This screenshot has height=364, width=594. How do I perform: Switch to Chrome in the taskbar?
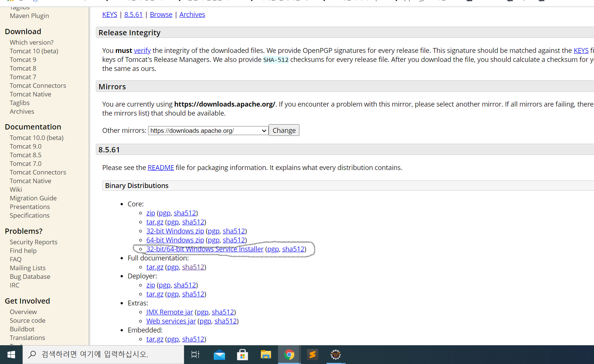289,355
